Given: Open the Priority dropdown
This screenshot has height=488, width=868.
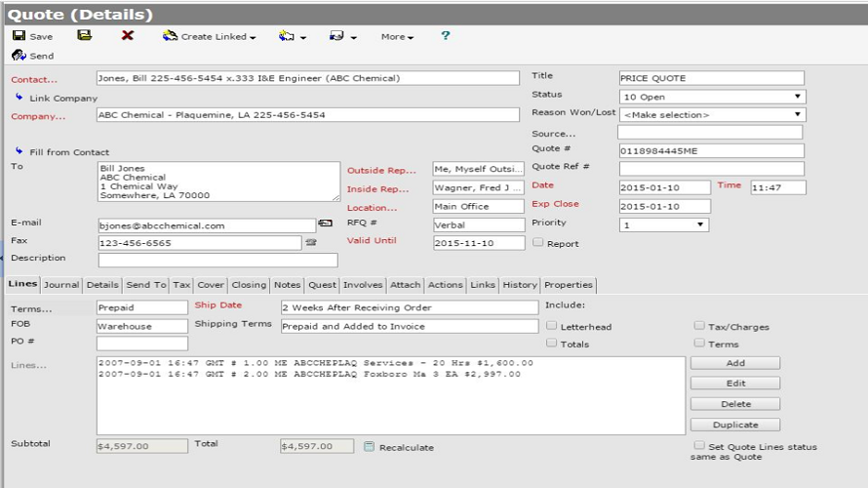Looking at the screenshot, I should click(x=663, y=224).
